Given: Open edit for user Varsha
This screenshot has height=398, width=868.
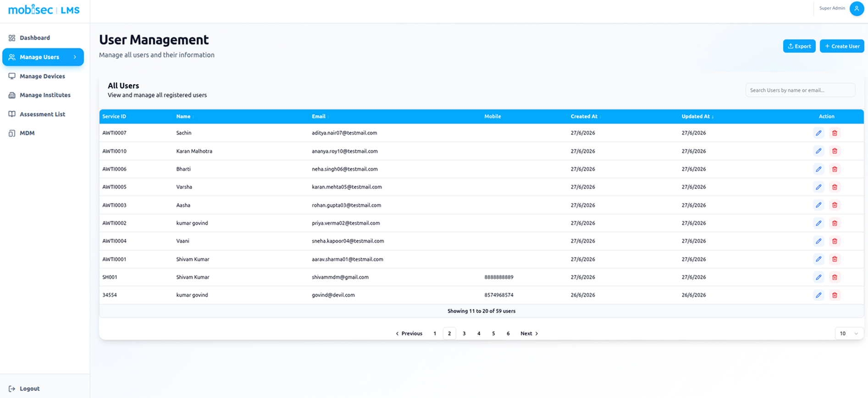Looking at the screenshot, I should click(x=818, y=187).
